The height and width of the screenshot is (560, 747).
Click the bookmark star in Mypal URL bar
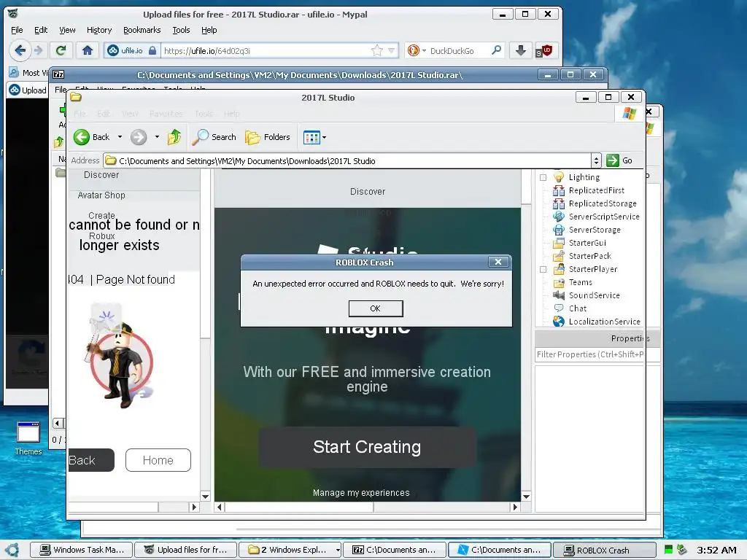[x=377, y=50]
